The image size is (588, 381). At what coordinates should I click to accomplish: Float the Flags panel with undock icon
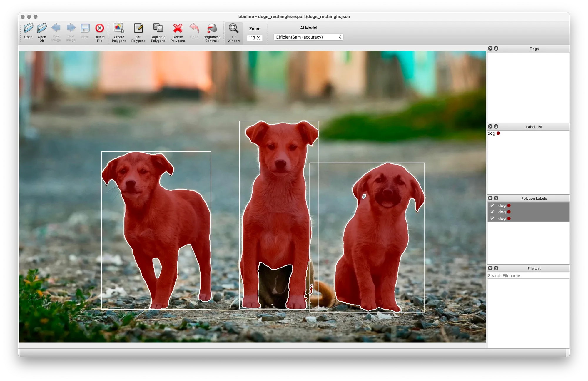point(496,49)
